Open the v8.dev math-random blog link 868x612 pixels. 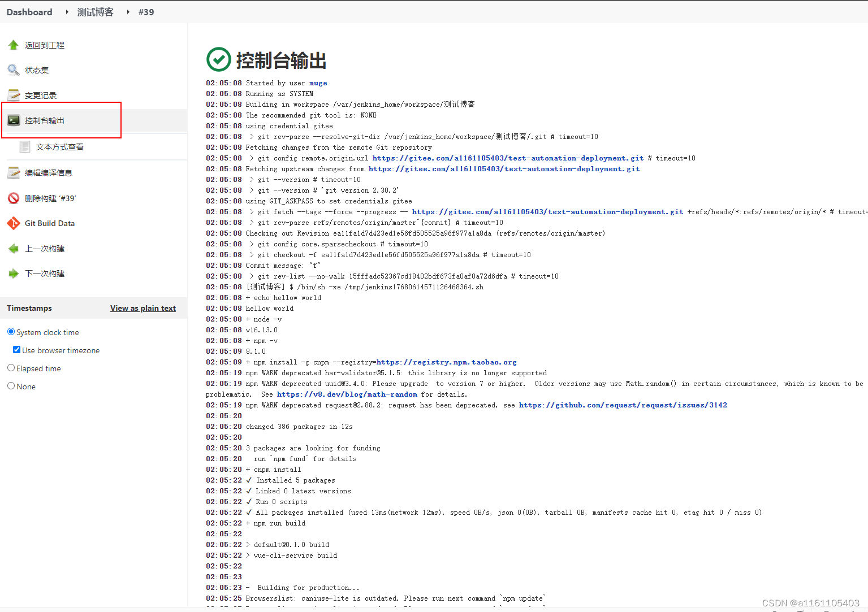[347, 394]
